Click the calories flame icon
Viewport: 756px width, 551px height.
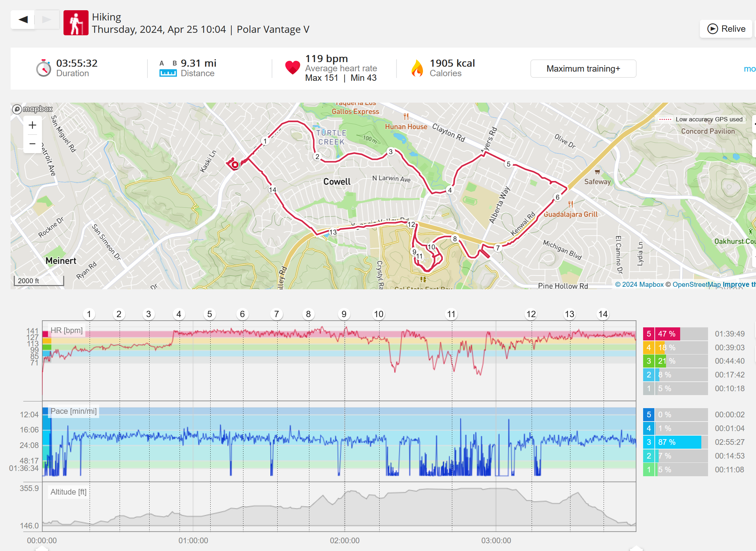coord(417,68)
